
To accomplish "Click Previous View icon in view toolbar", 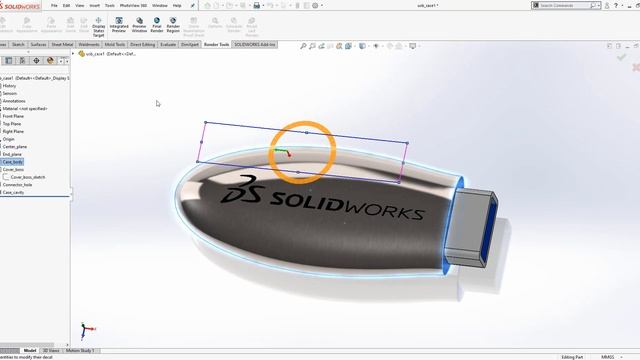I will 321,46.
